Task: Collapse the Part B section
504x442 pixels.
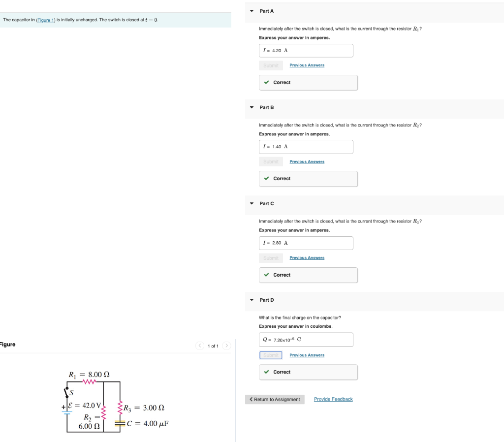Action: (x=251, y=107)
